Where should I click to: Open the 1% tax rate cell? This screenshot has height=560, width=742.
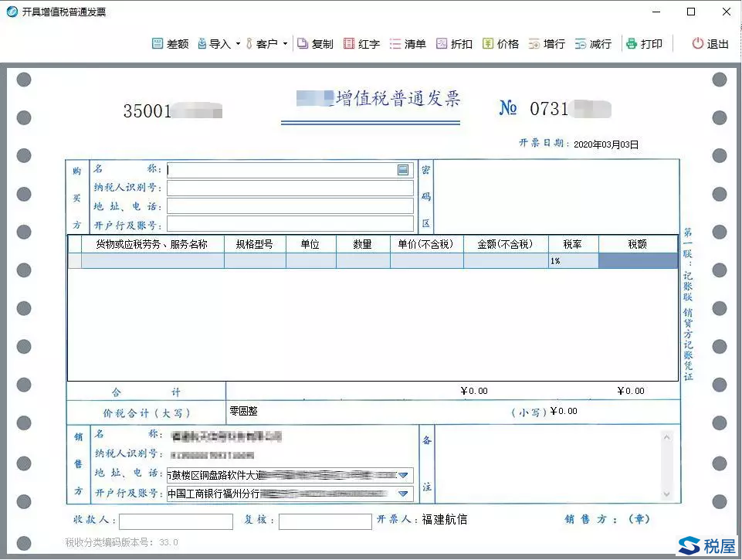click(574, 261)
